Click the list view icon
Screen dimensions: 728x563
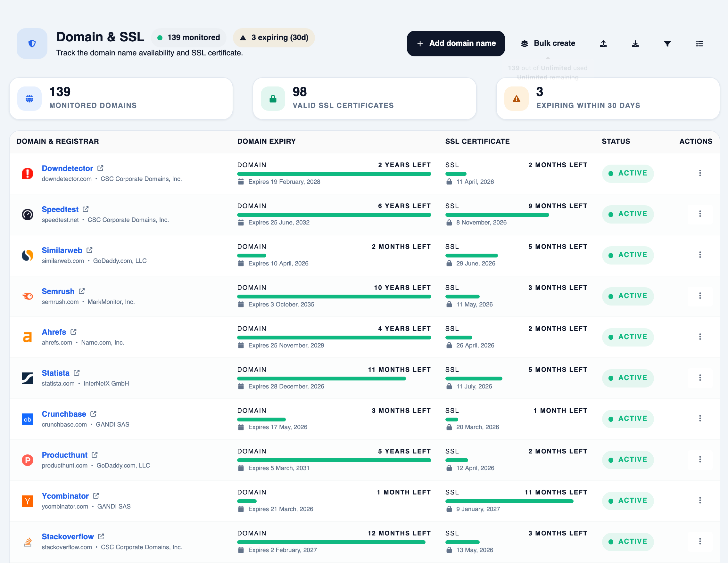point(699,44)
